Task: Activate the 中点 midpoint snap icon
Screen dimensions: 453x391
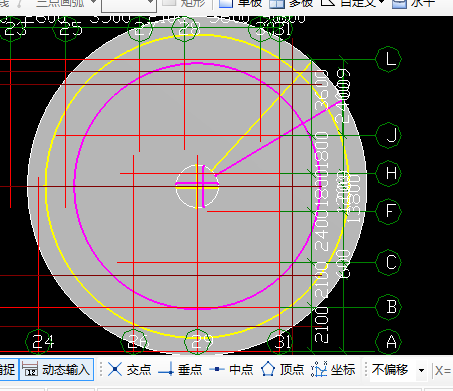Action: pos(217,369)
